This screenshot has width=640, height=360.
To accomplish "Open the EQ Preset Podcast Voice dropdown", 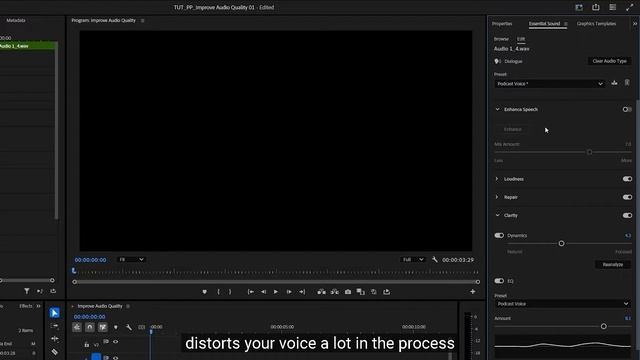I will (562, 304).
